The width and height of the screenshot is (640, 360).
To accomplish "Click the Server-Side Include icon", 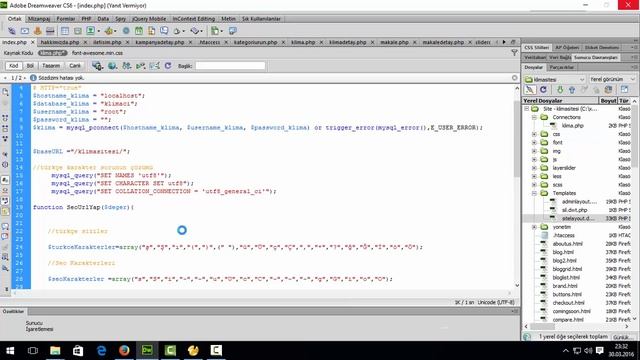I will (x=151, y=31).
